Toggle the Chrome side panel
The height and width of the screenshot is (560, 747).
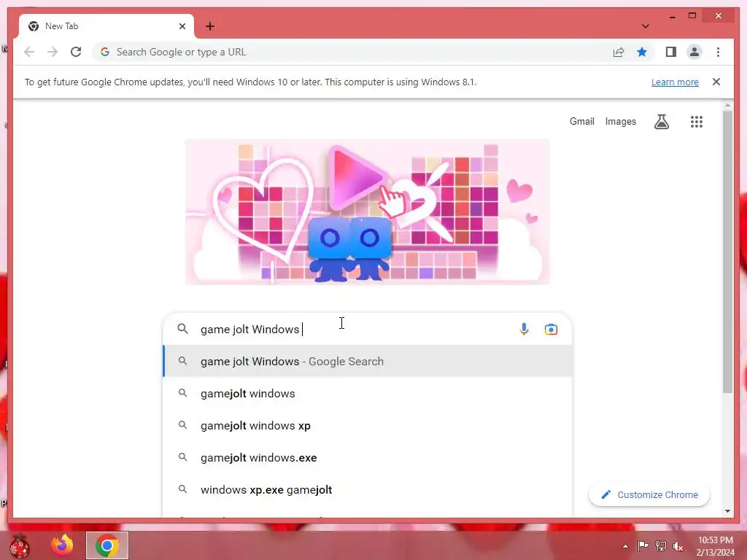pyautogui.click(x=671, y=52)
